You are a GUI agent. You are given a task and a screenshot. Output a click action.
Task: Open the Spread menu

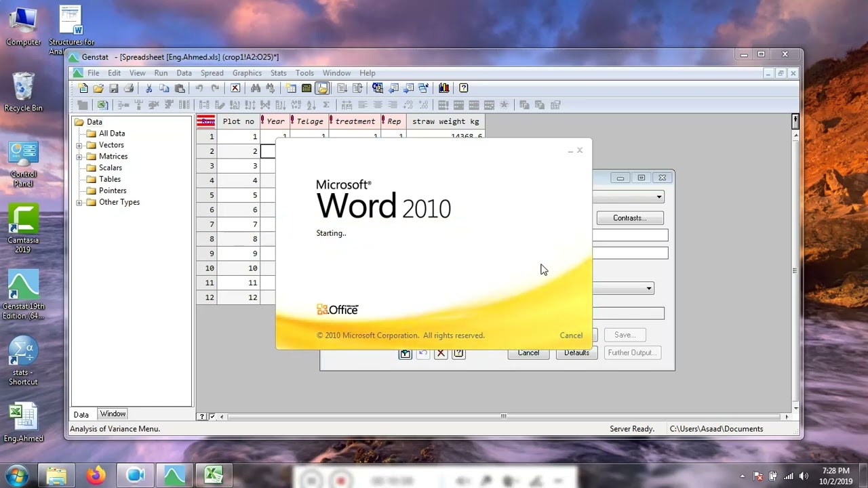coord(212,73)
